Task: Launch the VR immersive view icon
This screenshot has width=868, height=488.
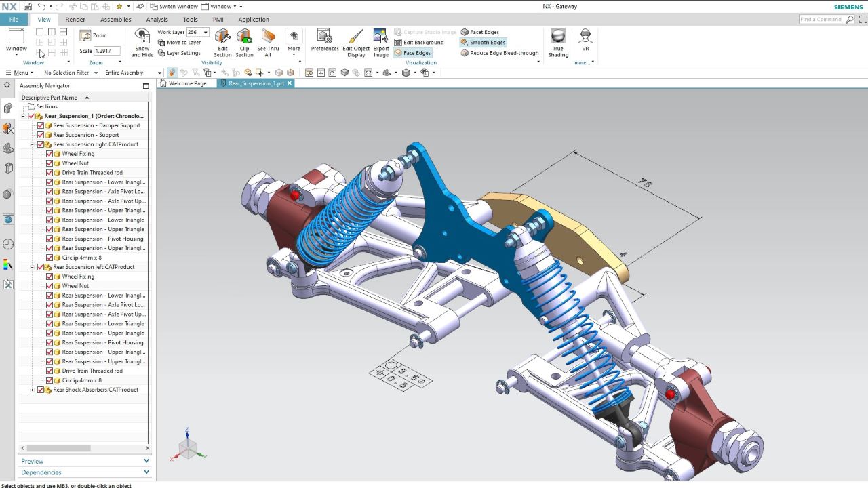Action: [x=585, y=39]
